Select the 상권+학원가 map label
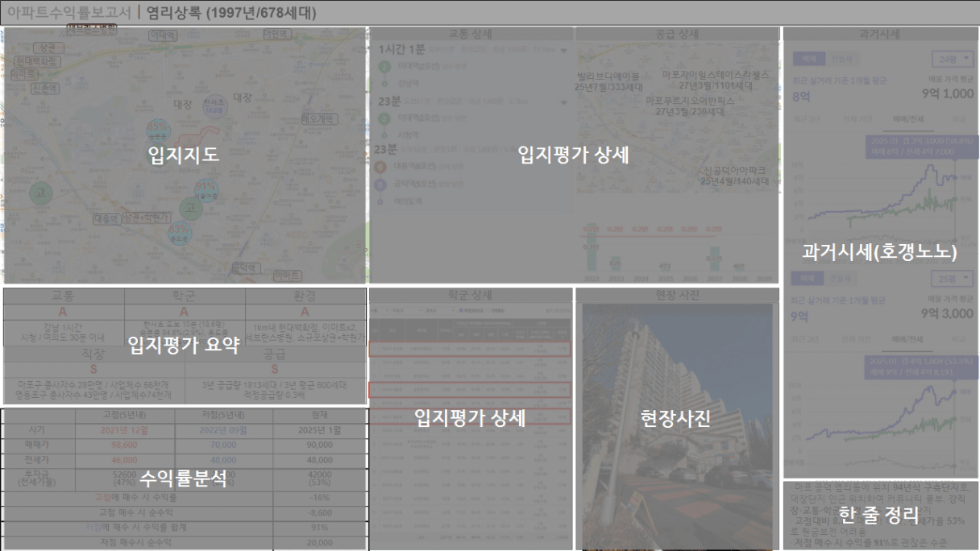 click(x=146, y=217)
